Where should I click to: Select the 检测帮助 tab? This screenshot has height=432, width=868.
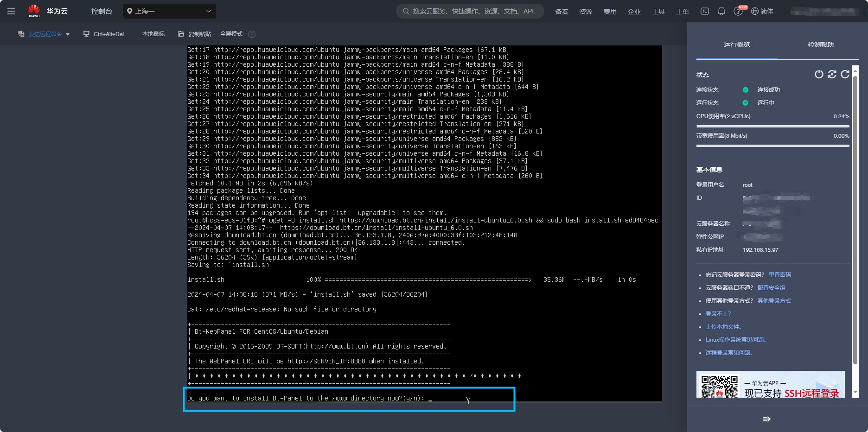[820, 44]
